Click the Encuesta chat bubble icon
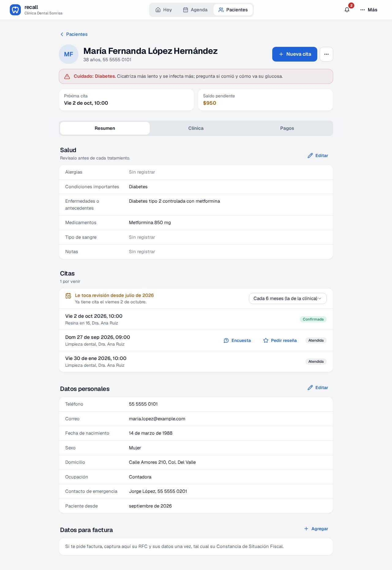392x570 pixels. [226, 340]
